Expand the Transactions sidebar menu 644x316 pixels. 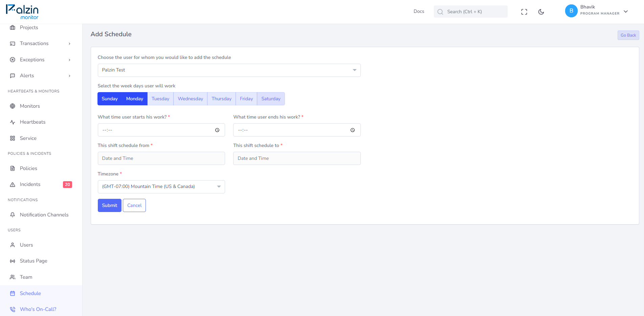[41, 43]
